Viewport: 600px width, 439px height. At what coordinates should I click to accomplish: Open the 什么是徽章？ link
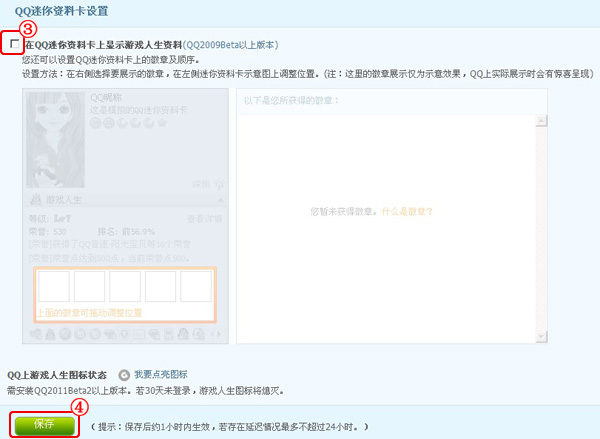(407, 212)
